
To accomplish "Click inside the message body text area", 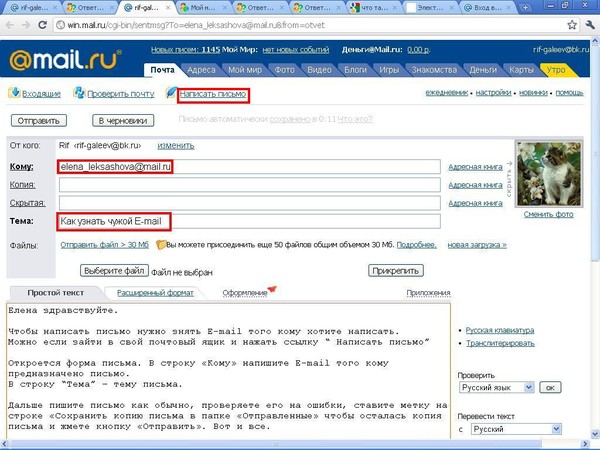I will (x=228, y=371).
